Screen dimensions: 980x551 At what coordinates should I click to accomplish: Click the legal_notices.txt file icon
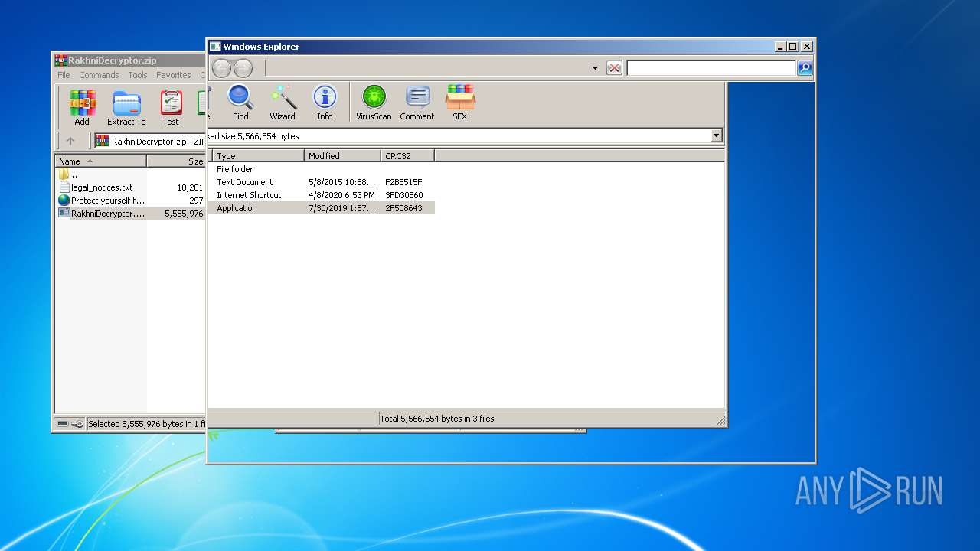(64, 187)
